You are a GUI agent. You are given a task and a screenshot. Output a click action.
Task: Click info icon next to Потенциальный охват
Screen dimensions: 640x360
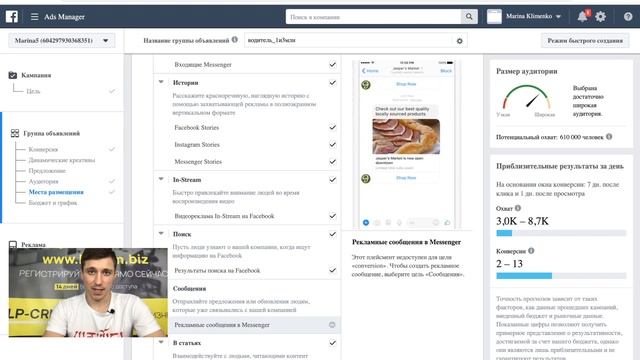pos(609,137)
